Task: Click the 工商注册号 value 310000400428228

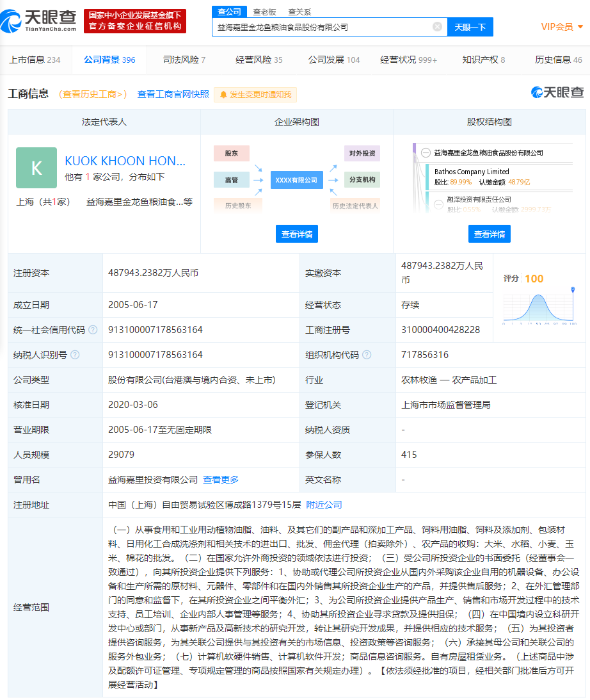Action: pyautogui.click(x=441, y=330)
